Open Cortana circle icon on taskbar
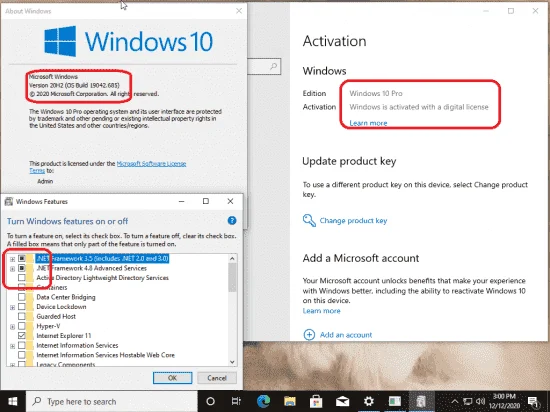Screen dimensions: 550x412 [x=210, y=401]
